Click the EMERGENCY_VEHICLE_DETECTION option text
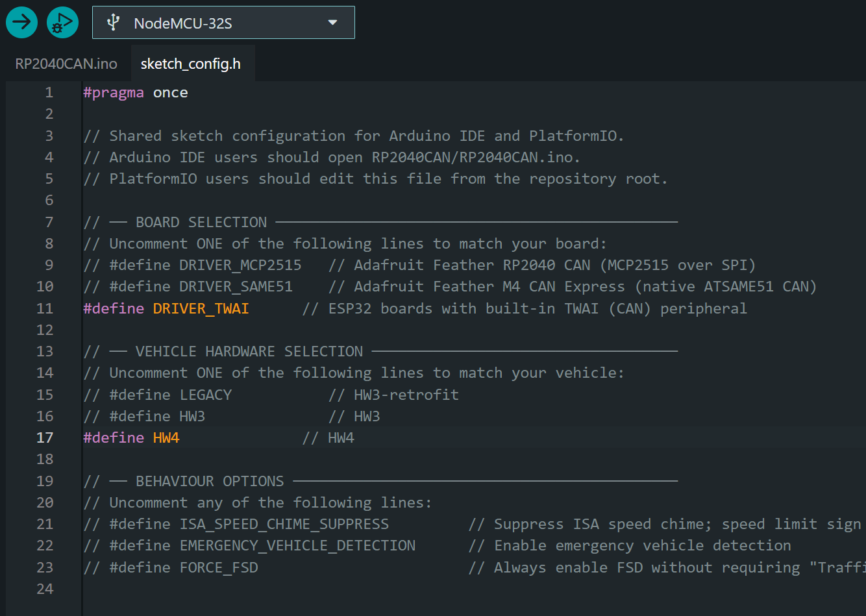 (x=297, y=545)
